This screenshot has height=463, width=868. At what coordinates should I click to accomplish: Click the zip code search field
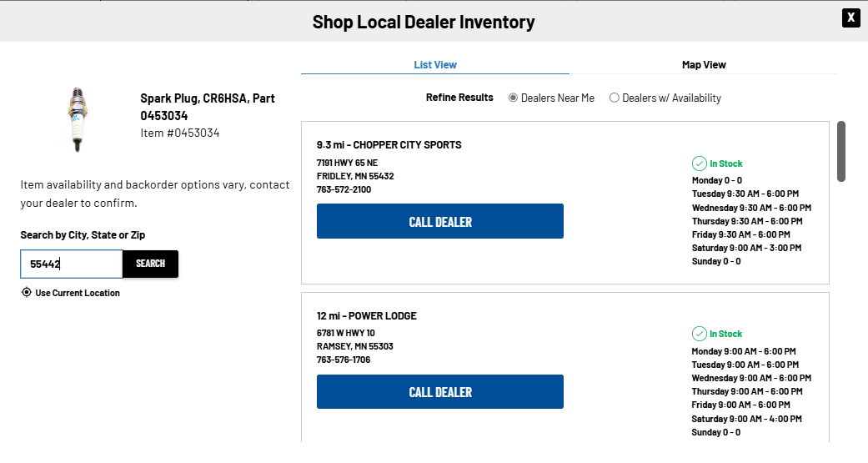pos(72,264)
